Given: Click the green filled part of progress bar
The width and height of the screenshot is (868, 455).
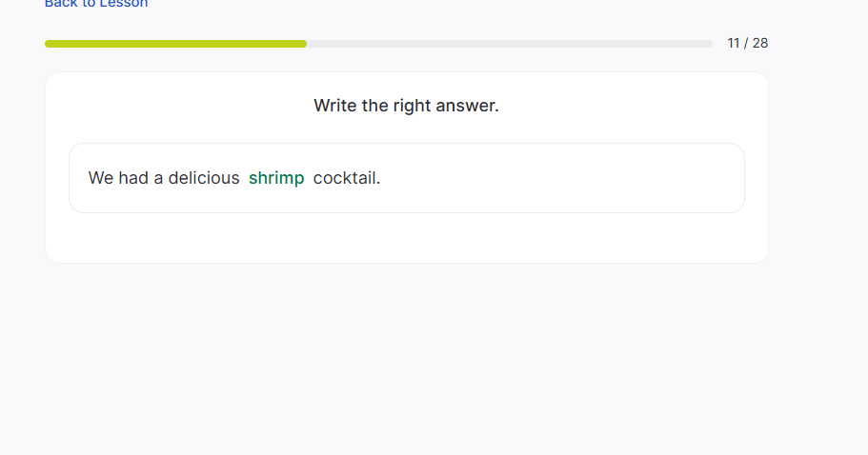Looking at the screenshot, I should coord(175,44).
